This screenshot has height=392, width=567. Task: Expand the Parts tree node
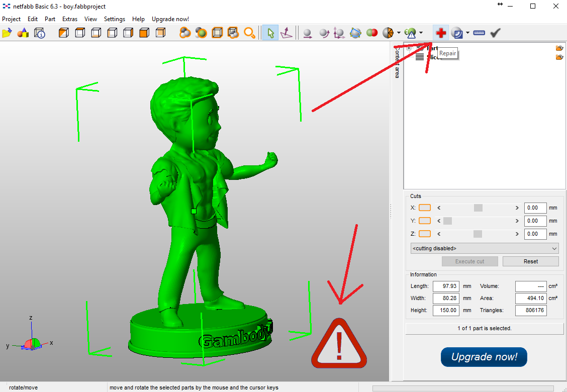[409, 48]
